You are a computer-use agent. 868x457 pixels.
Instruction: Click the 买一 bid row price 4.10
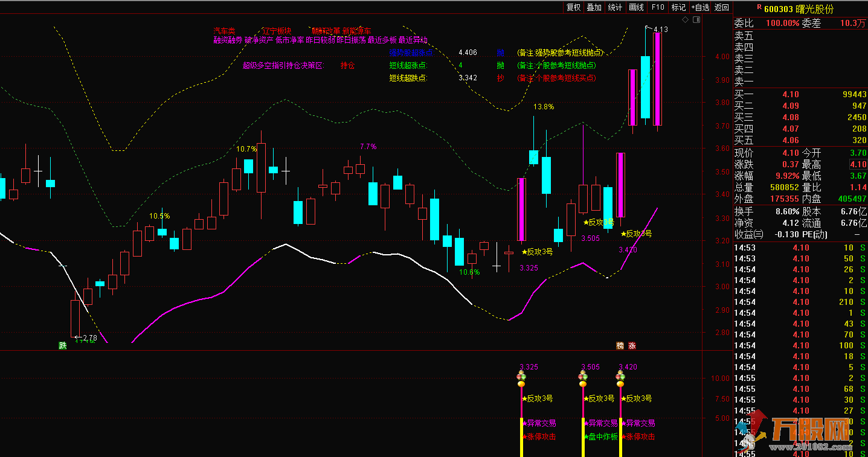coord(790,95)
